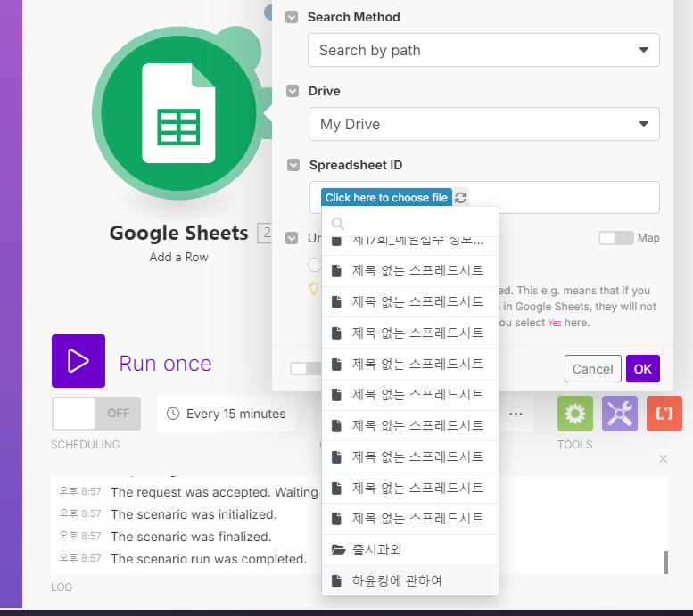The image size is (693, 616).
Task: Click the lightbulb hint icon
Action: [x=313, y=289]
